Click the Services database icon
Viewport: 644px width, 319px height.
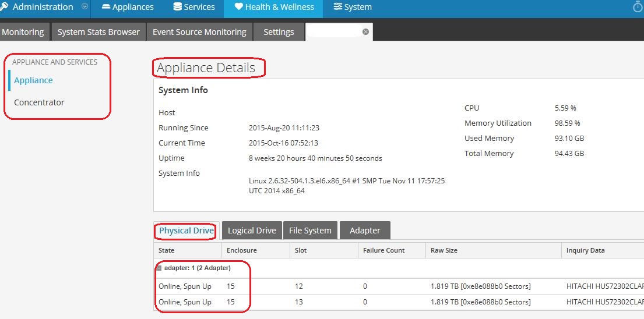point(177,7)
